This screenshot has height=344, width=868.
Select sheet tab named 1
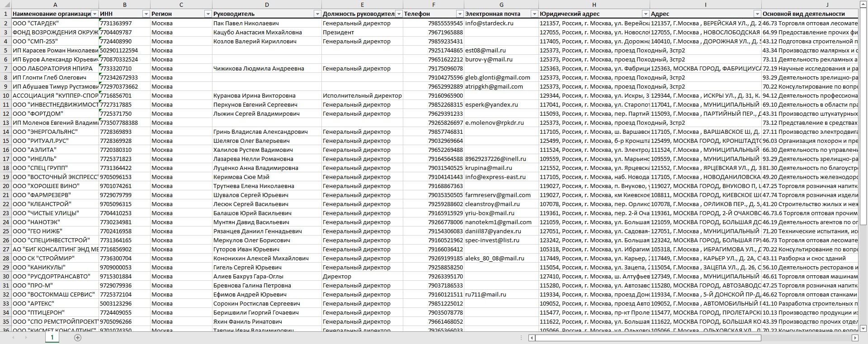pyautogui.click(x=52, y=337)
